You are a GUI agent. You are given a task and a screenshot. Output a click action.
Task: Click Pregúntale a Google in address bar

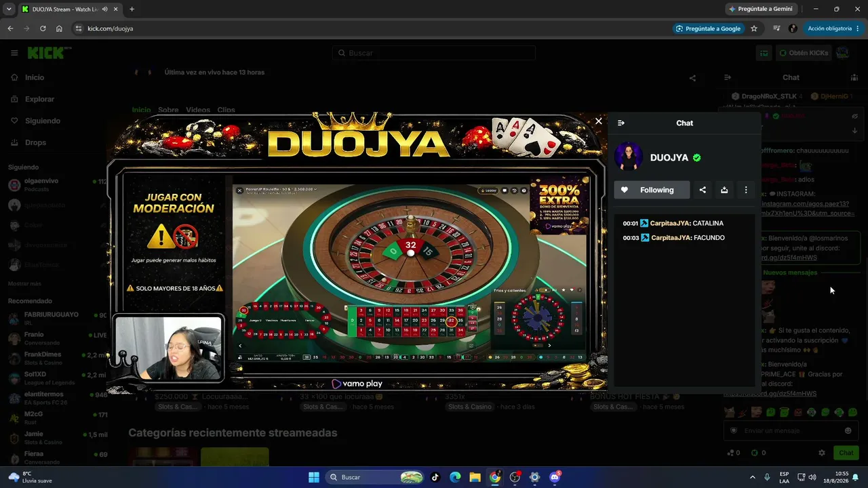[707, 28]
